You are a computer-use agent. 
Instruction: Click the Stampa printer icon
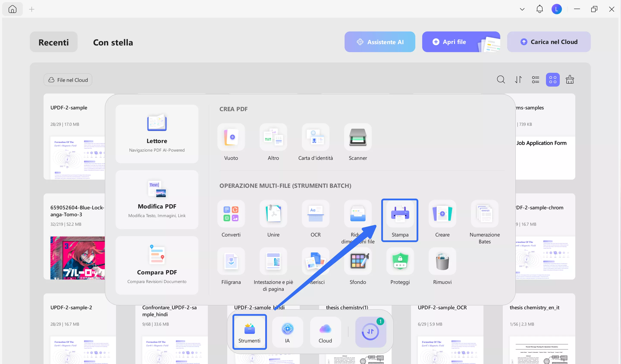(400, 214)
